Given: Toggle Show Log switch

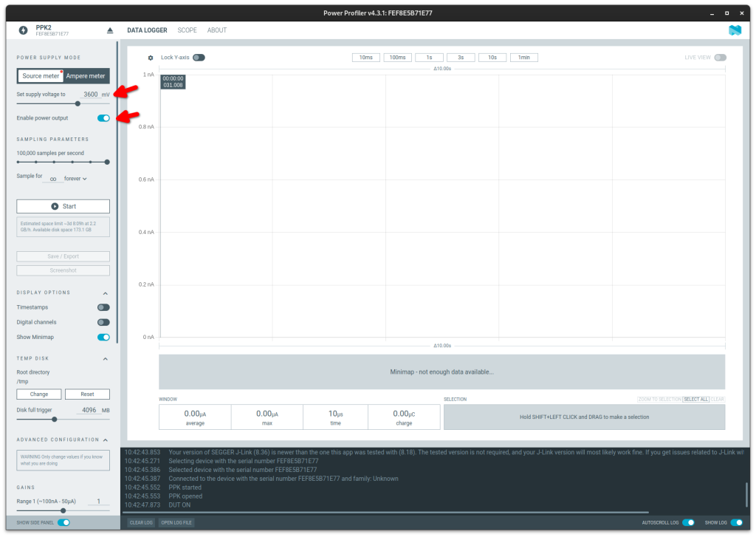Looking at the screenshot, I should pos(737,522).
